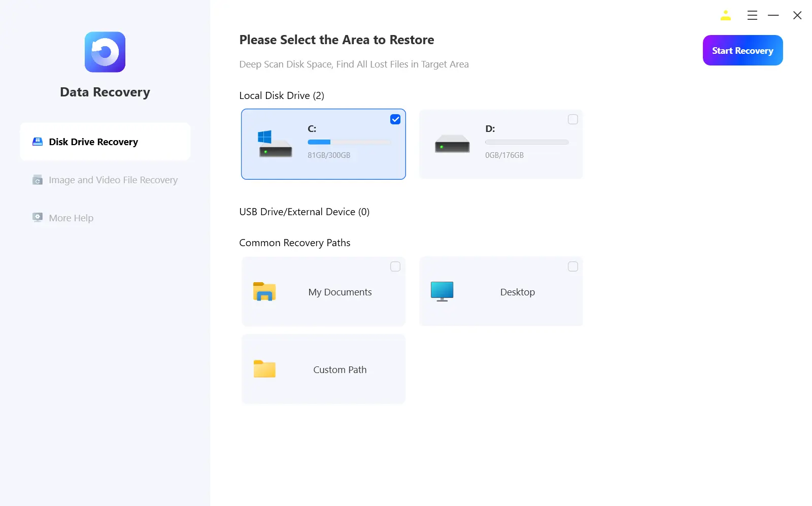Click the D: drive usage progress bar
The height and width of the screenshot is (506, 812).
[x=527, y=142]
